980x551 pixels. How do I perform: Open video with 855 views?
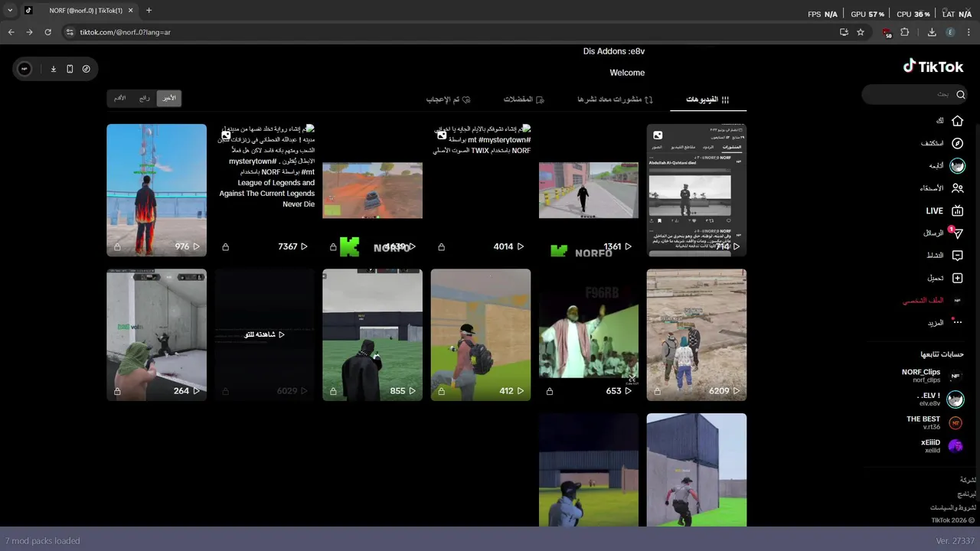(x=372, y=334)
